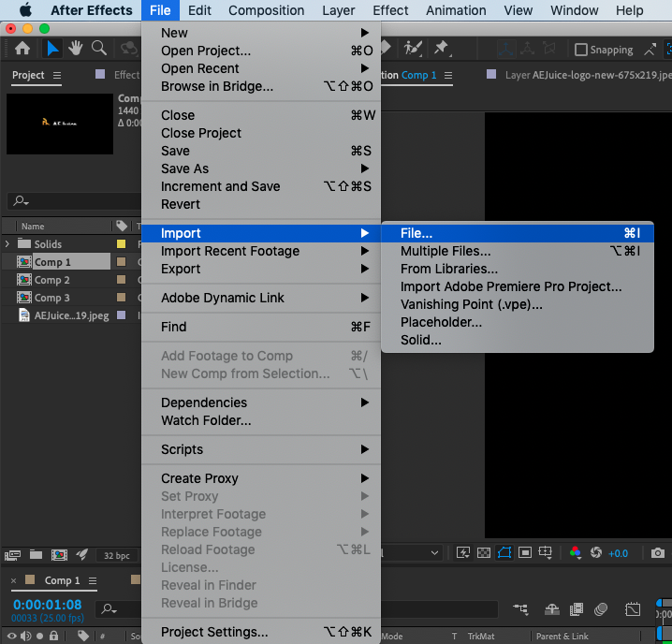672x644 pixels.
Task: Click the eye video column header
Action: tap(12, 637)
